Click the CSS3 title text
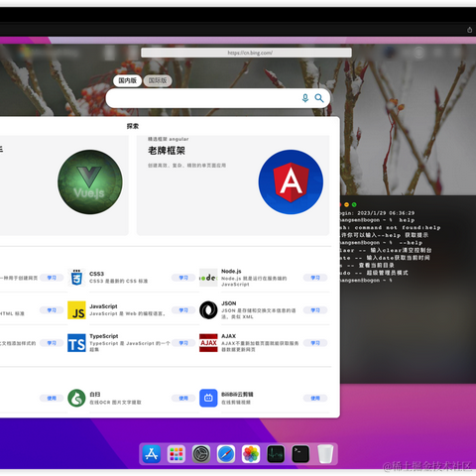 tap(96, 274)
